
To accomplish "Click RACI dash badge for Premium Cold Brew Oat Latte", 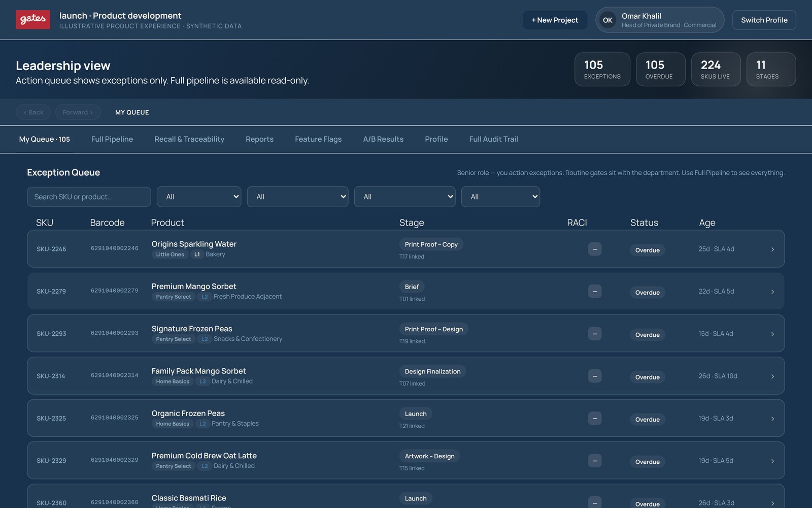I will [595, 461].
